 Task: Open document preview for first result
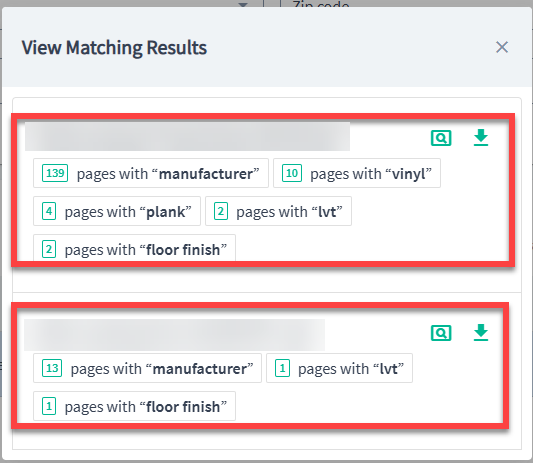441,138
